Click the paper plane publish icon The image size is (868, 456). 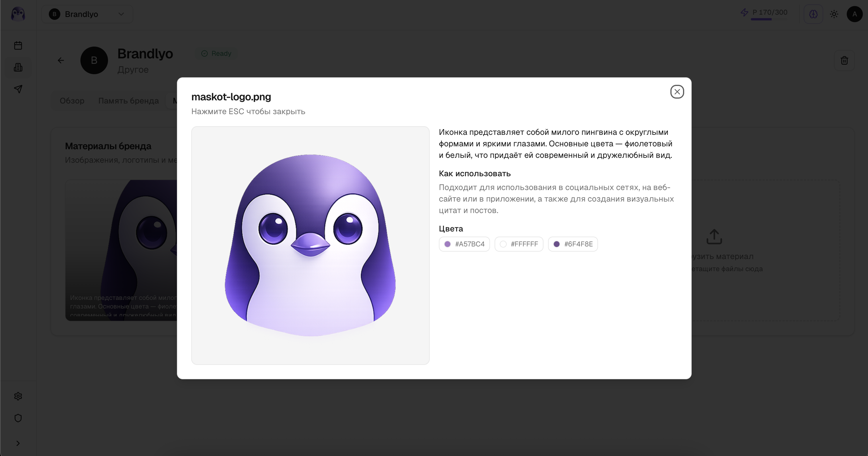click(x=18, y=89)
